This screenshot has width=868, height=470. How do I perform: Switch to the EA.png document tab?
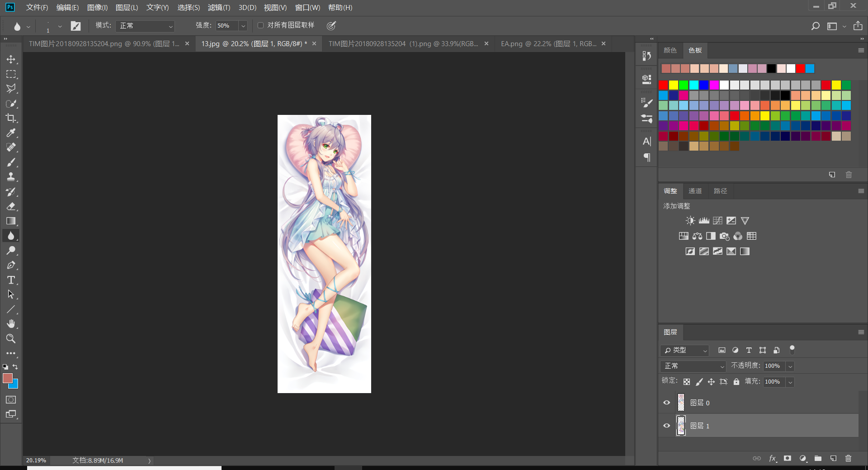548,44
